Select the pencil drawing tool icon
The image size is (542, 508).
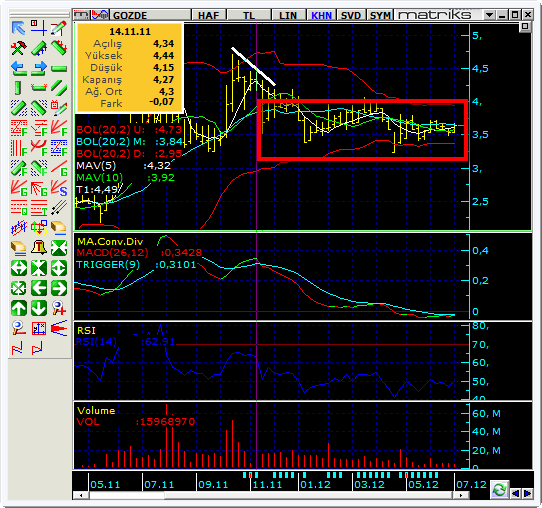tap(59, 28)
